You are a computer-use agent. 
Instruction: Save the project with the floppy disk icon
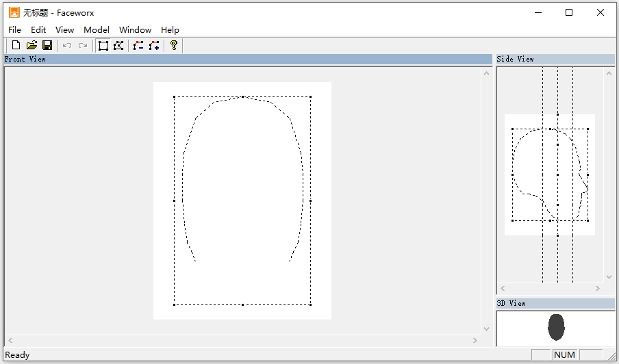[47, 46]
